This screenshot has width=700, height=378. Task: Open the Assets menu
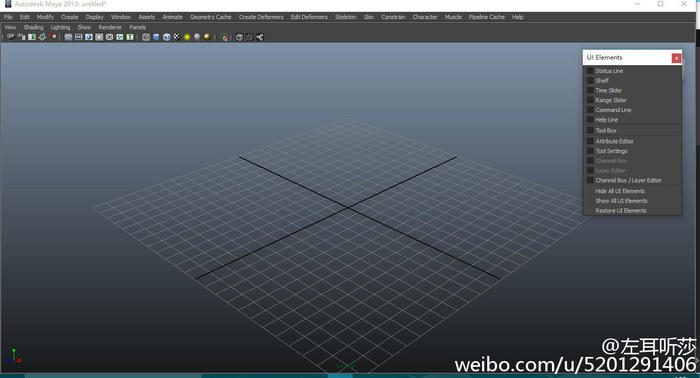pyautogui.click(x=146, y=17)
